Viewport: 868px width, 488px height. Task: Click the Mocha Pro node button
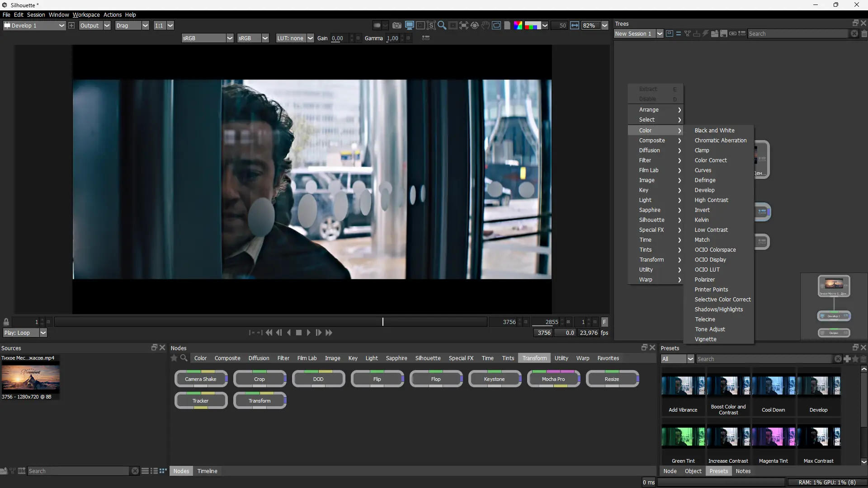553,380
